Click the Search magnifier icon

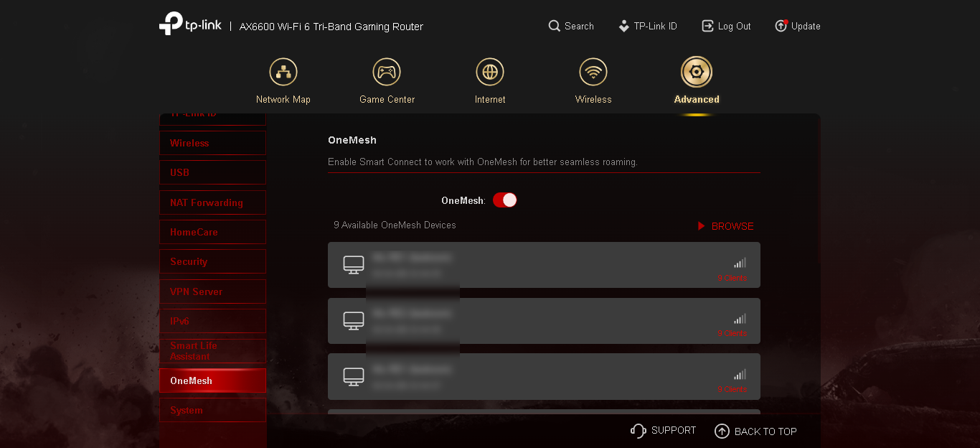point(554,26)
